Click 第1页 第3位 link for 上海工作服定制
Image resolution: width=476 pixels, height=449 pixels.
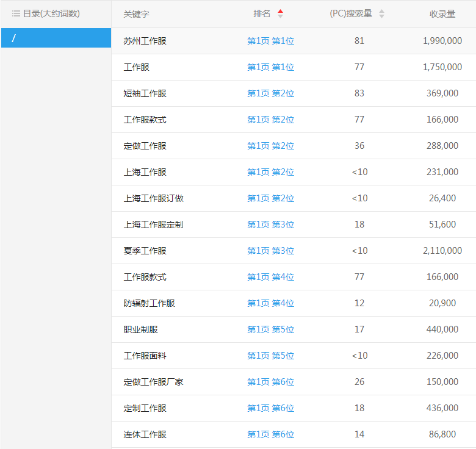point(270,224)
